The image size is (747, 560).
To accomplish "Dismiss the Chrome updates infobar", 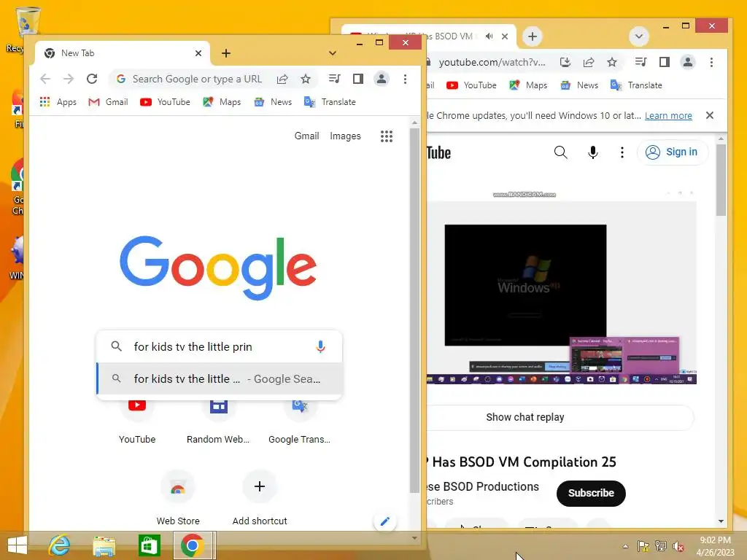I will pyautogui.click(x=709, y=115).
